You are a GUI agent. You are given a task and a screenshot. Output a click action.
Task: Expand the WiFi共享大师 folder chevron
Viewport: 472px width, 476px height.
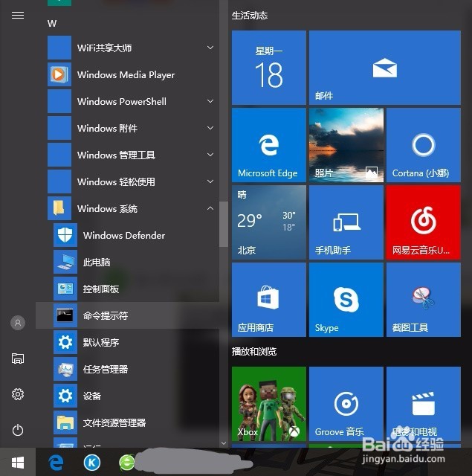[210, 48]
